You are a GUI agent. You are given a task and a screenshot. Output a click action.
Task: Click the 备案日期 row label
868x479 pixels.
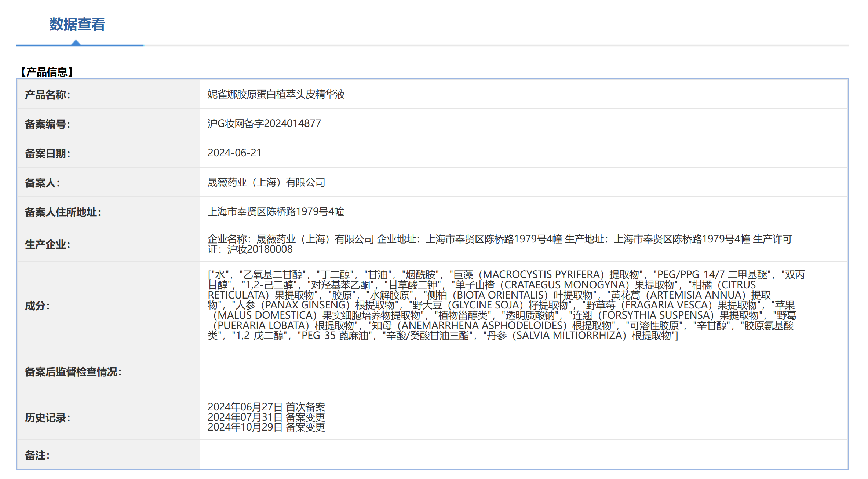click(47, 154)
